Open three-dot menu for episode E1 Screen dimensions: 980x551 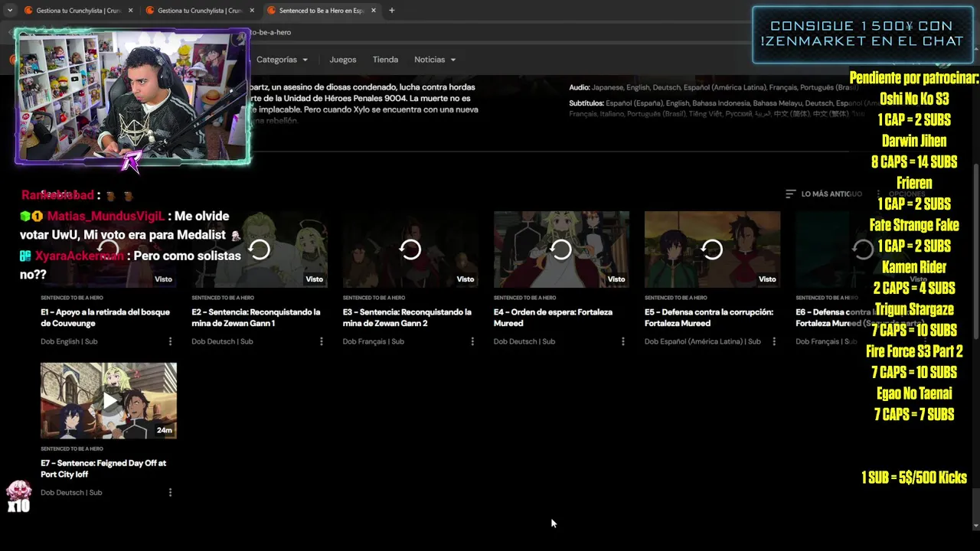pos(170,341)
